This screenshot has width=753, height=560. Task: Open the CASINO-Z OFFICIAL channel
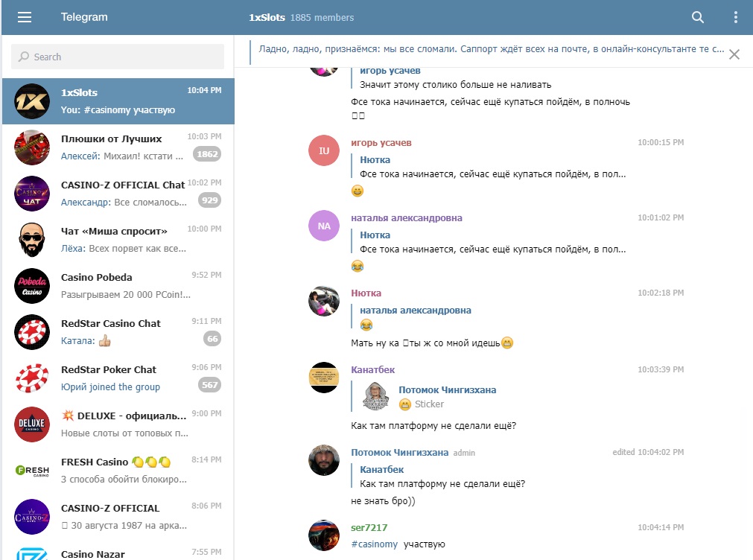point(118,516)
